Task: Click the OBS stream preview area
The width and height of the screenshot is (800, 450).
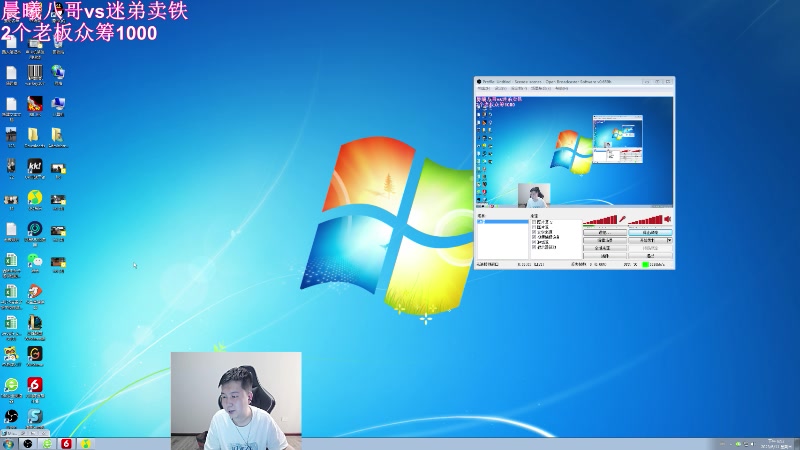Action: 574,152
